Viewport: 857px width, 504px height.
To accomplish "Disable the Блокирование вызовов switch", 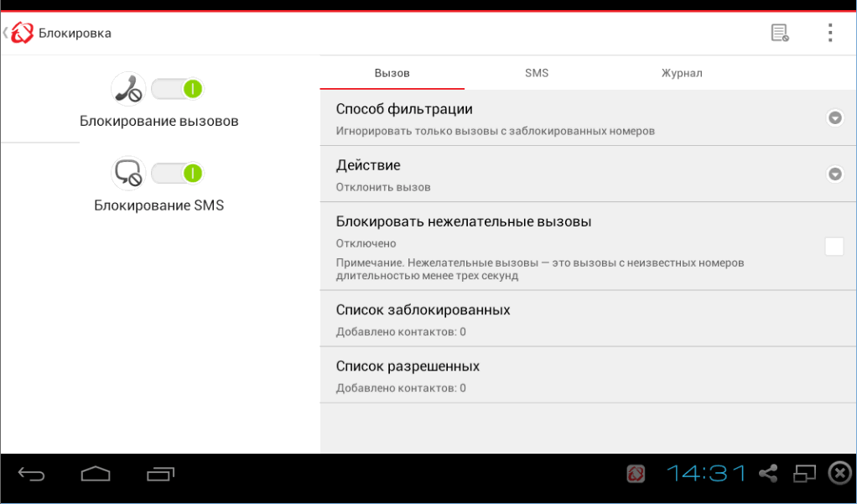I will pos(177,88).
